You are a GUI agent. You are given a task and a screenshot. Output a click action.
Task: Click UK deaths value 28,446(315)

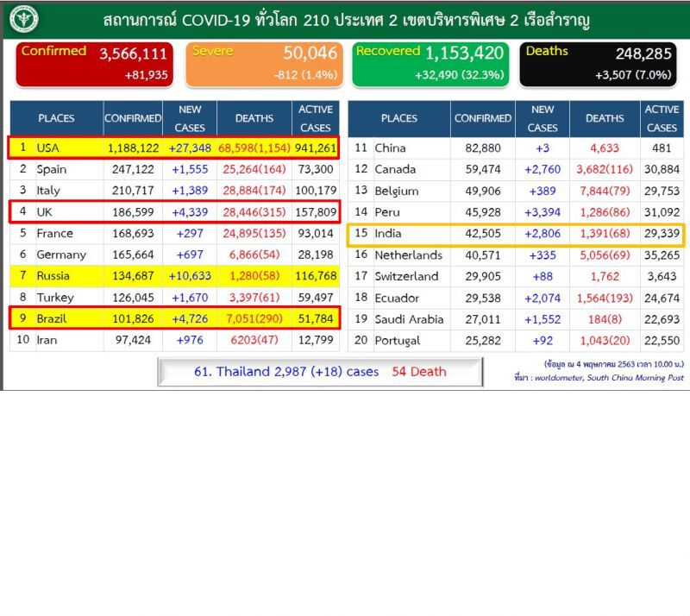click(x=254, y=212)
